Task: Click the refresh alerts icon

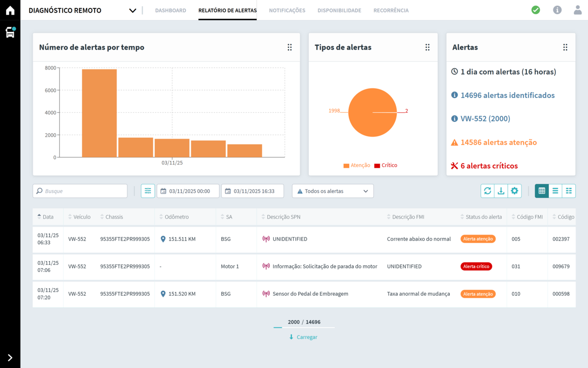Action: (x=487, y=191)
